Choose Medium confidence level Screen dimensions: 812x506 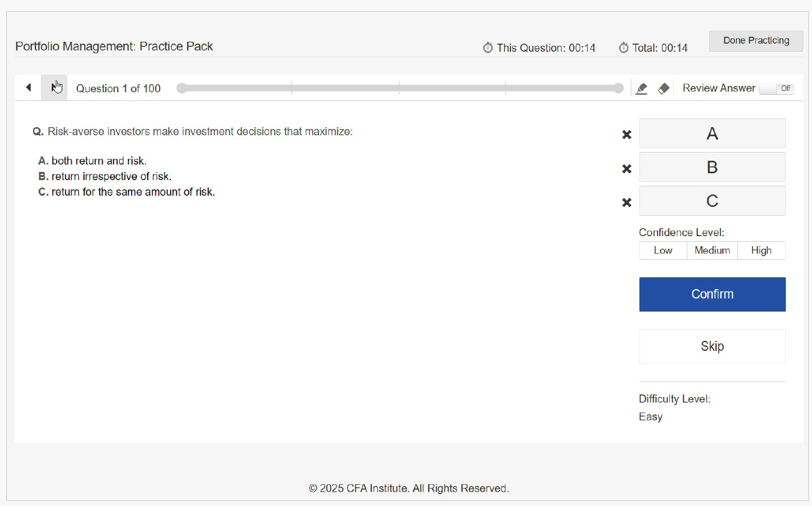tap(712, 251)
